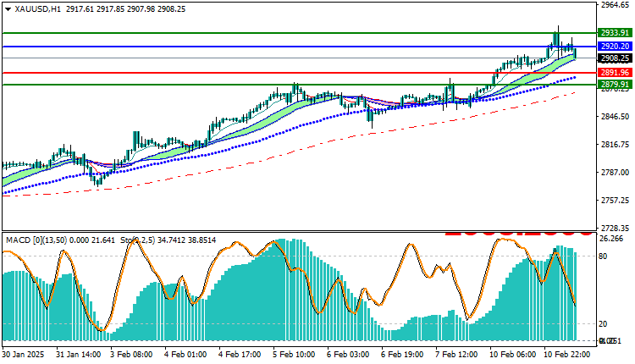Select the 30 Jan 2025 date label

point(23,355)
